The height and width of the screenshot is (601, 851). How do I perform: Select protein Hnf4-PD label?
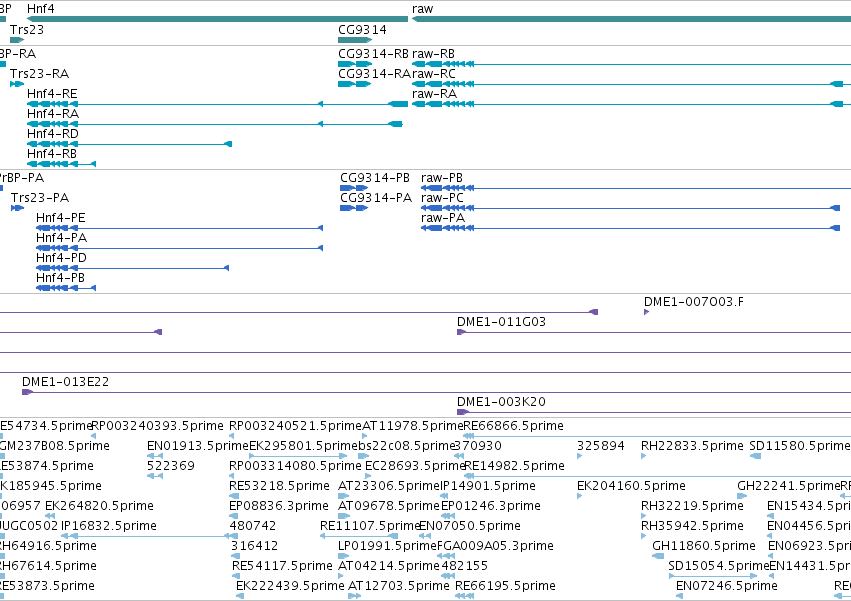pos(61,258)
